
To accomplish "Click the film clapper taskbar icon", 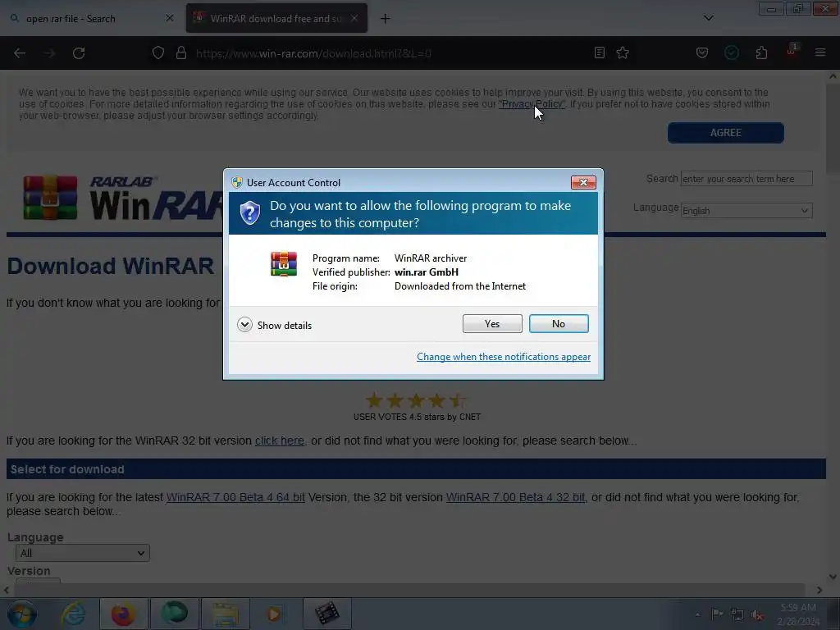I will coord(326,614).
